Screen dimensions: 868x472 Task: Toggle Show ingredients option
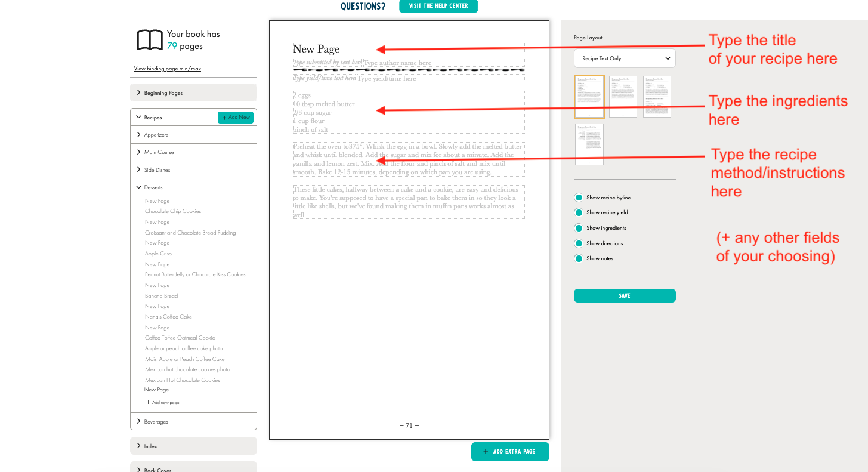[578, 228]
